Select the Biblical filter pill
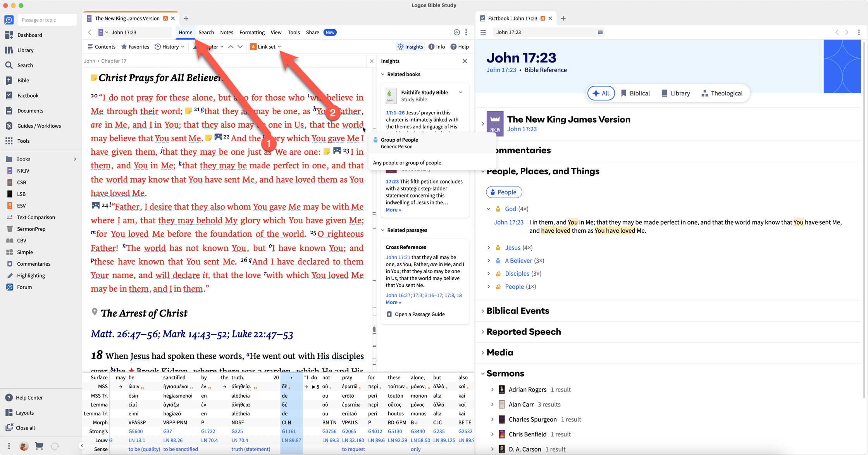 (x=635, y=93)
